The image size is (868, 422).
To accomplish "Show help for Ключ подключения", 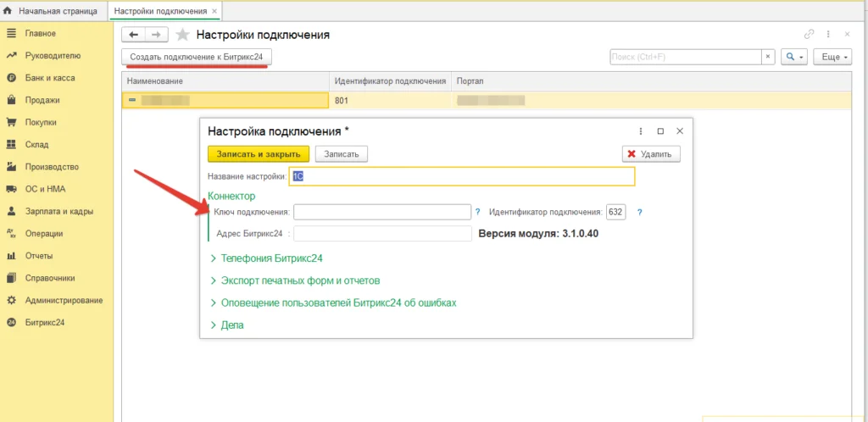I will [x=478, y=212].
